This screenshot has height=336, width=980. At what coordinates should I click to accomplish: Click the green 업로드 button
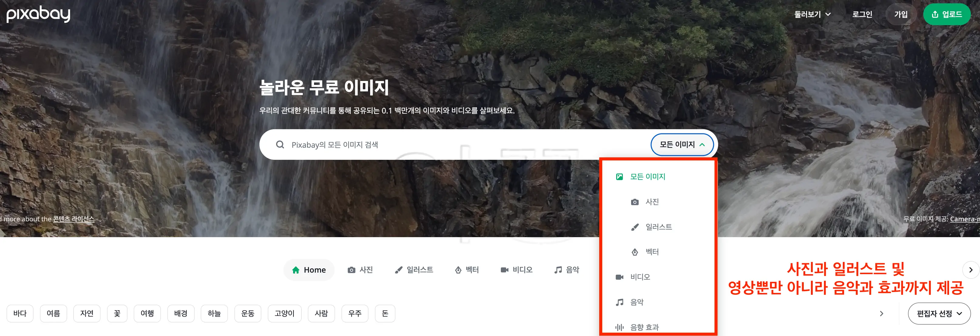click(947, 14)
